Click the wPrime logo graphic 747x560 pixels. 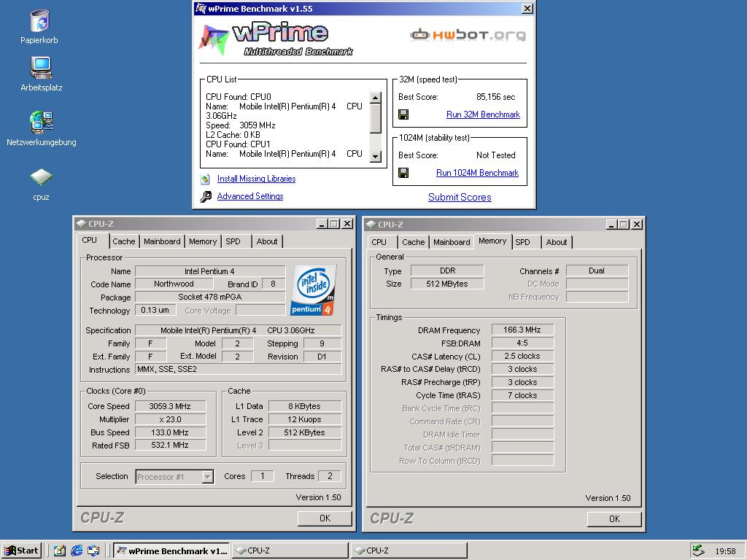click(x=275, y=39)
